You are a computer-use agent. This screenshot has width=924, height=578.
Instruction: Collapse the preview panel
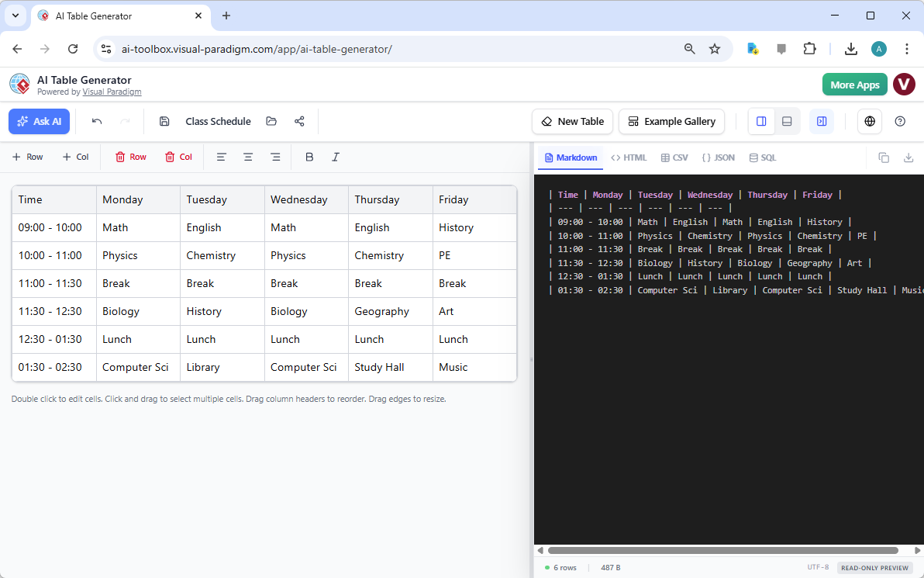(821, 121)
